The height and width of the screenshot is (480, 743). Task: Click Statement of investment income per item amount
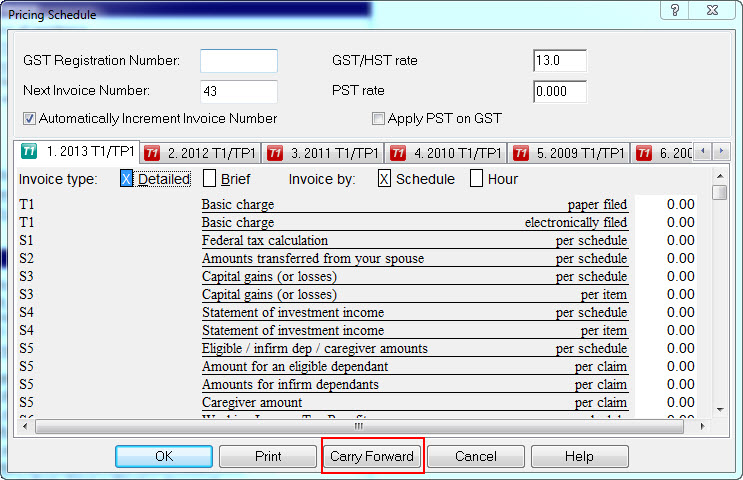pyautogui.click(x=666, y=330)
